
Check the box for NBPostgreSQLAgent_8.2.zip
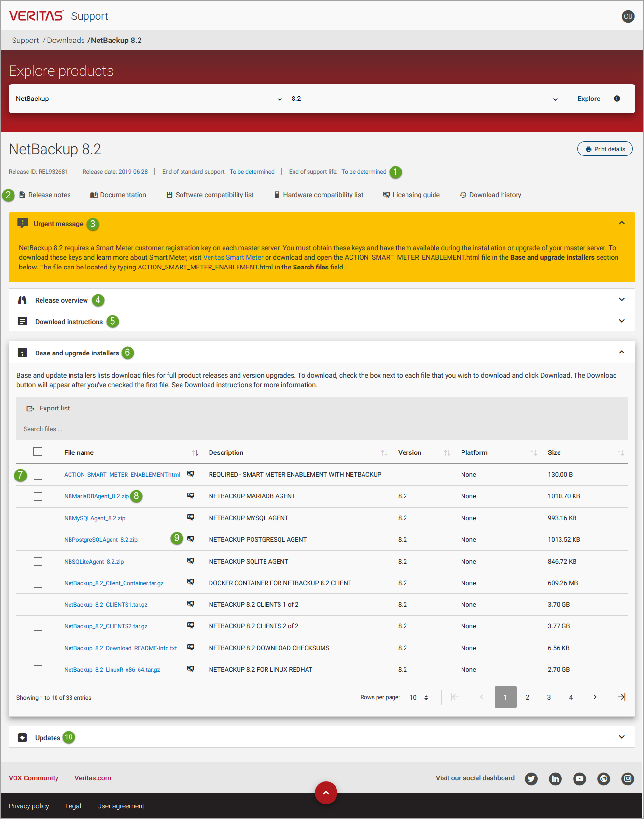(38, 540)
